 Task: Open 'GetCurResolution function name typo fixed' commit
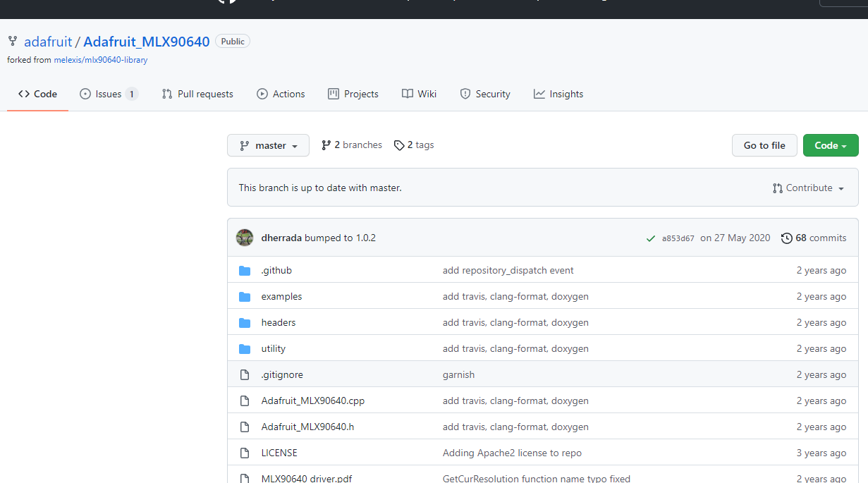(x=537, y=479)
